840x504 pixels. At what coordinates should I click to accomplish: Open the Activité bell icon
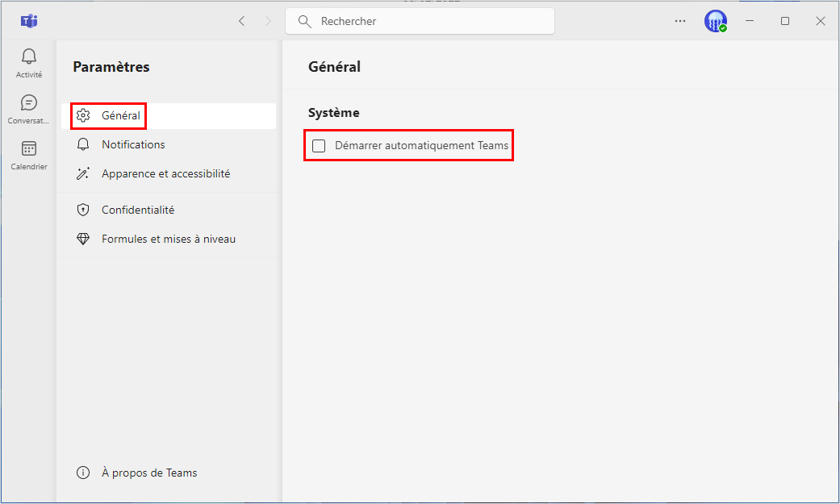tap(29, 56)
